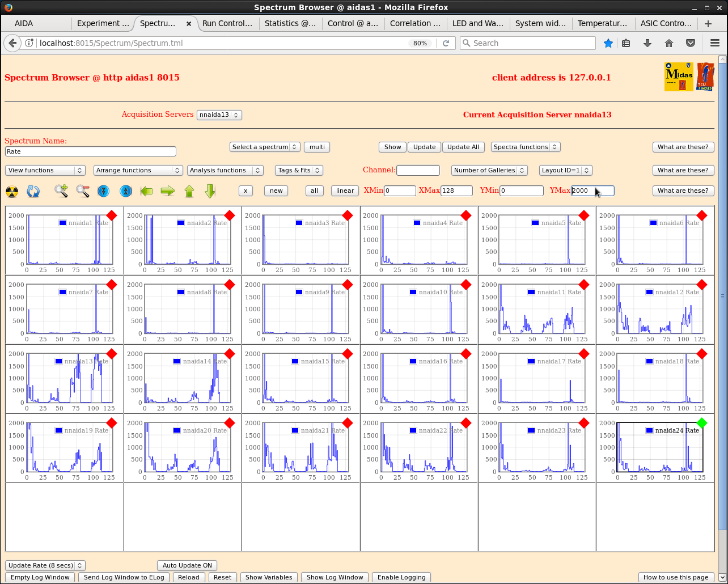Open the Select a spectrum dropdown
Image resolution: width=728 pixels, height=584 pixels.
tap(265, 147)
